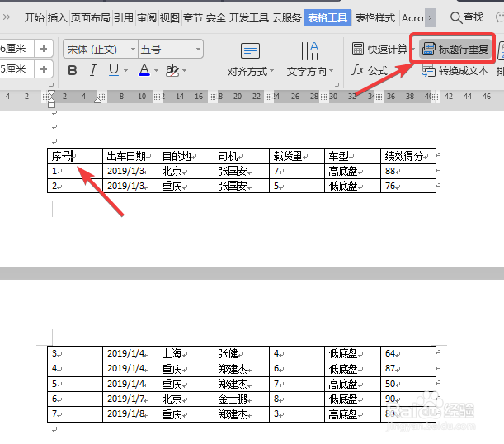
Task: Toggle 标题行重复 header row repeat
Action: coord(455,49)
